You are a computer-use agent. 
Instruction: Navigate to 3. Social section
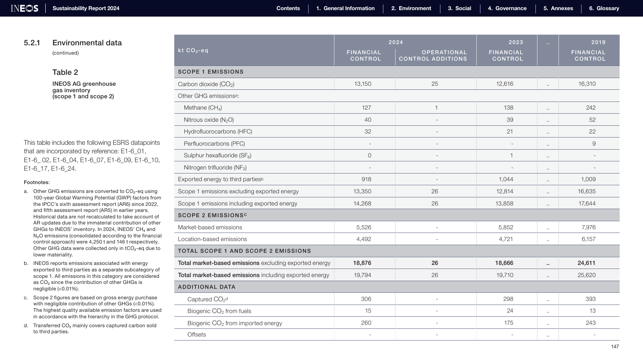(x=459, y=8)
